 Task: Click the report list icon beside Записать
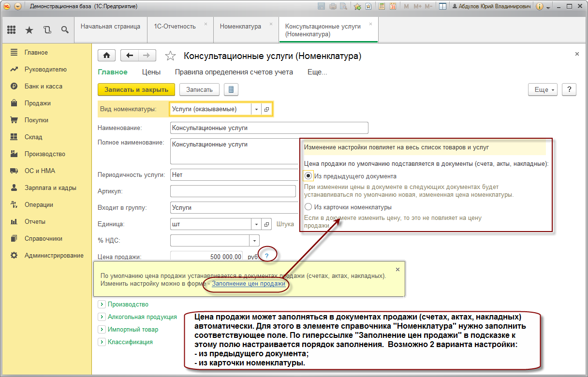coord(231,89)
